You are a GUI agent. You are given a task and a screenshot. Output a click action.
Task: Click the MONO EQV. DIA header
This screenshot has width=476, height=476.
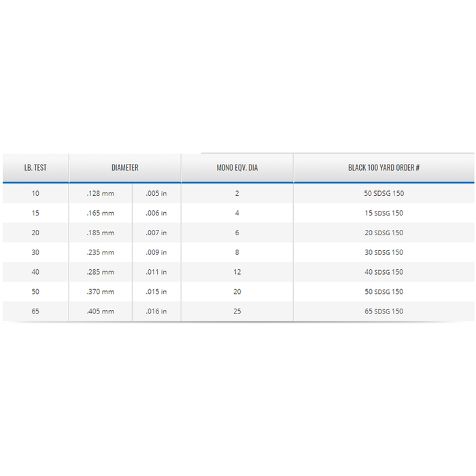(237, 167)
